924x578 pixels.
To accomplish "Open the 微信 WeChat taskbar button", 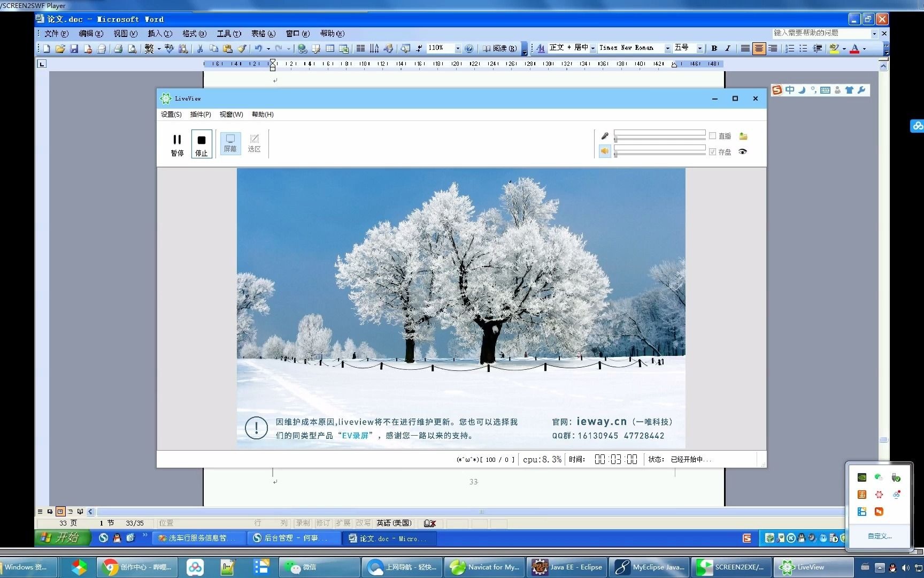I will coord(319,567).
